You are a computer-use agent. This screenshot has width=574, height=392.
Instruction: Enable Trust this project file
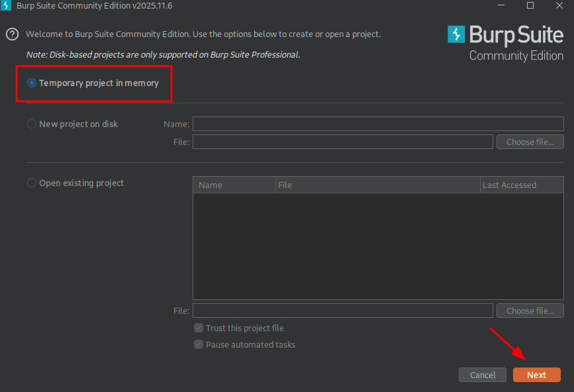point(198,328)
